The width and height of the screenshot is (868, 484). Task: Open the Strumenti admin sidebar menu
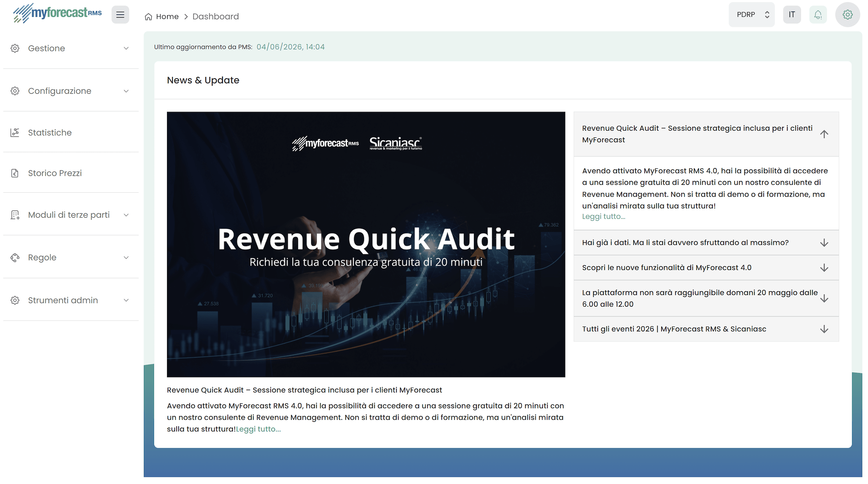[71, 300]
